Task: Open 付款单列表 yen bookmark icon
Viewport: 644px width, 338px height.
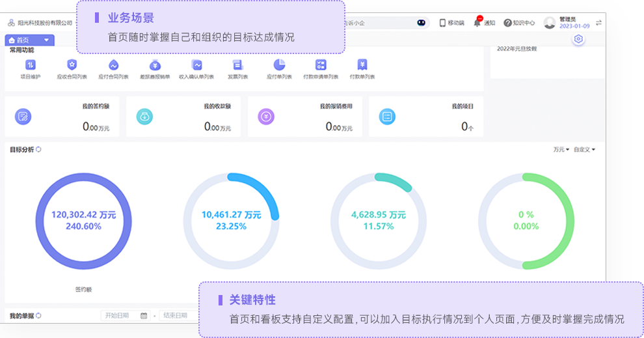Action: pyautogui.click(x=362, y=65)
